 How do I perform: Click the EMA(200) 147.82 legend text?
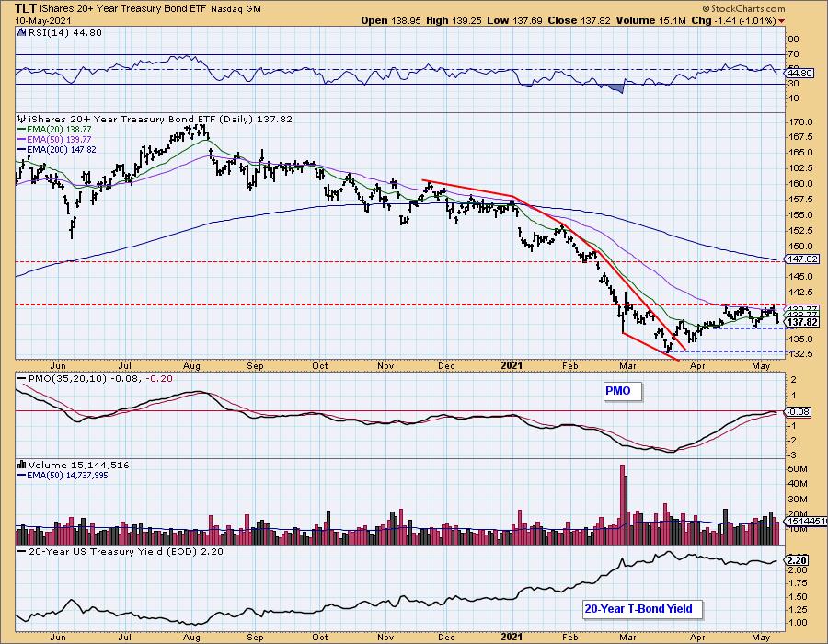62,150
